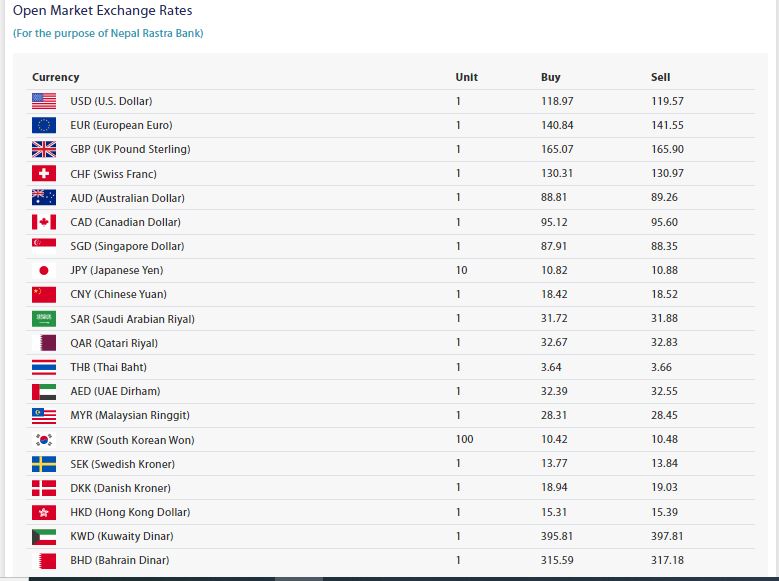
Task: Click the Open Market Exchange Rates heading
Action: point(102,11)
